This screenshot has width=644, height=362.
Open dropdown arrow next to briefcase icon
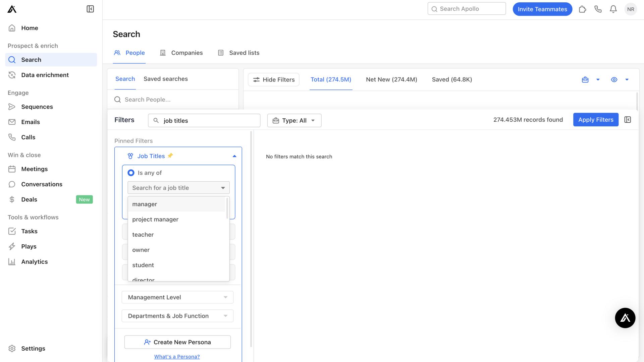point(598,80)
